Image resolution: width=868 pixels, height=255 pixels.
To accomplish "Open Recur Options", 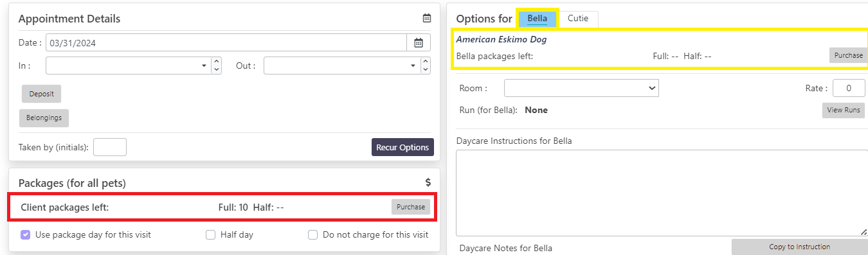I will click(402, 147).
